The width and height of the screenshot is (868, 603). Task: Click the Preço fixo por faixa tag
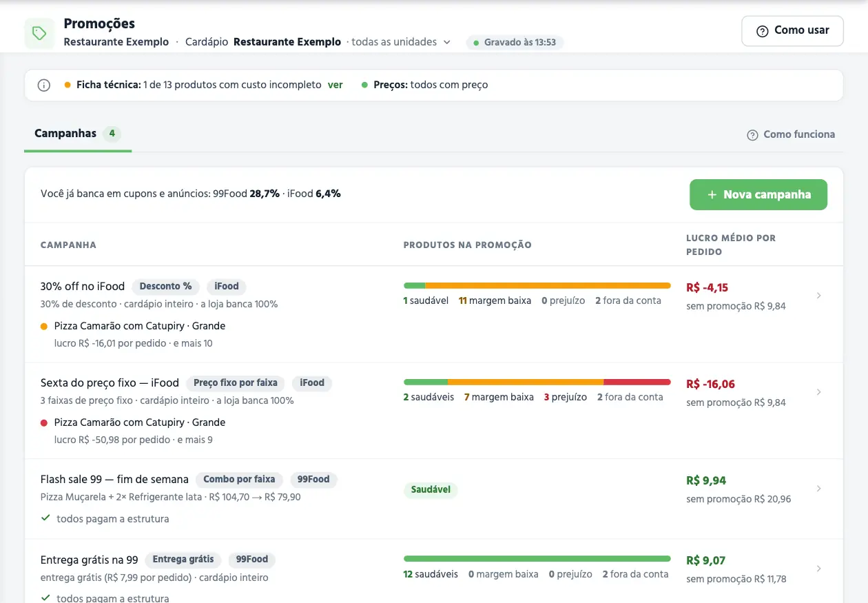(236, 383)
